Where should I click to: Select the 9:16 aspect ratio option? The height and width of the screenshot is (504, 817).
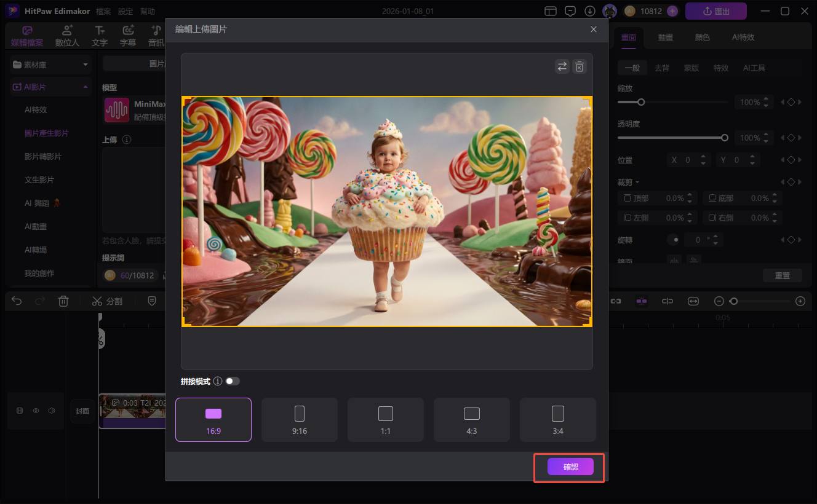point(300,420)
